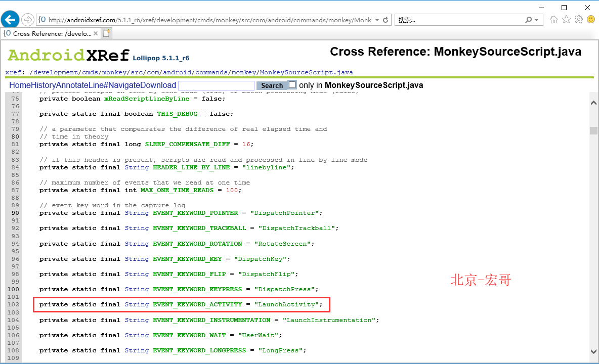Open the History menu link

[x=44, y=85]
